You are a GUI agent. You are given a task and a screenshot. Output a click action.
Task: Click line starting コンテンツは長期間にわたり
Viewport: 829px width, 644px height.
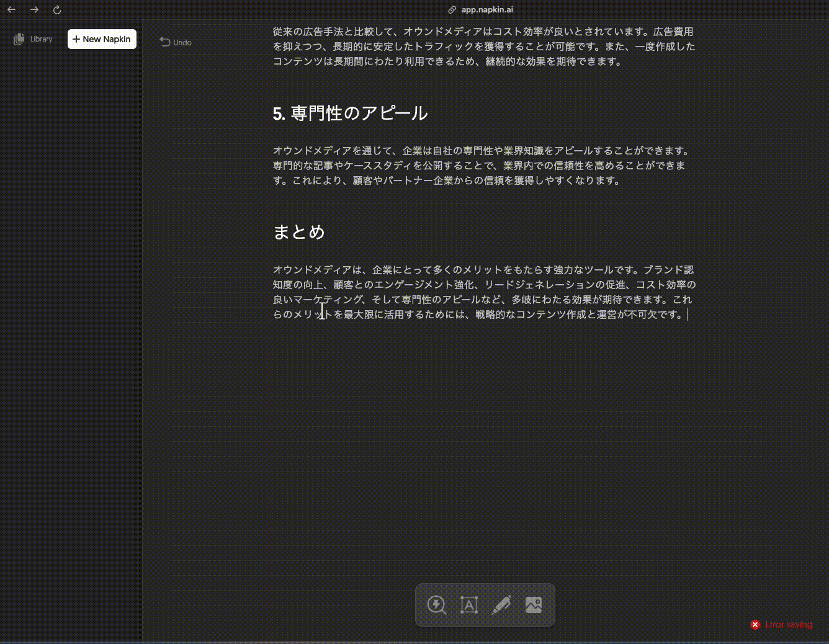pos(447,61)
